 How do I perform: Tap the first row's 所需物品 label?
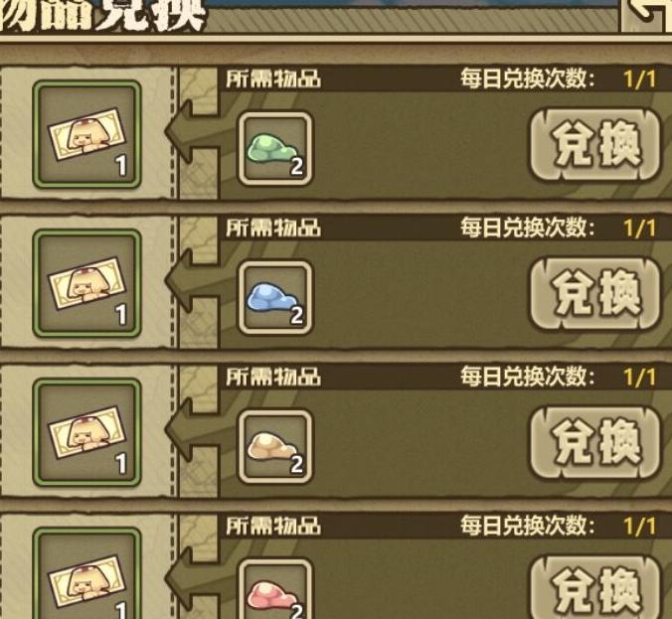(x=273, y=78)
